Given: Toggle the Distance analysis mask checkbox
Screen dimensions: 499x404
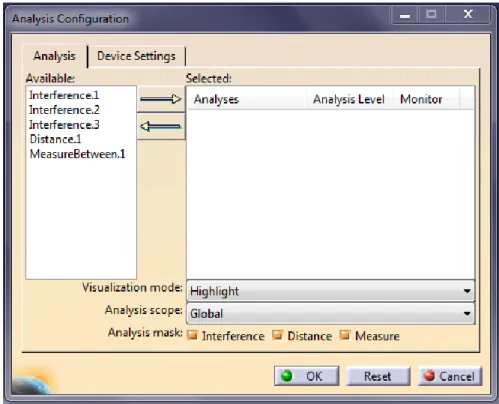Looking at the screenshot, I should (278, 335).
